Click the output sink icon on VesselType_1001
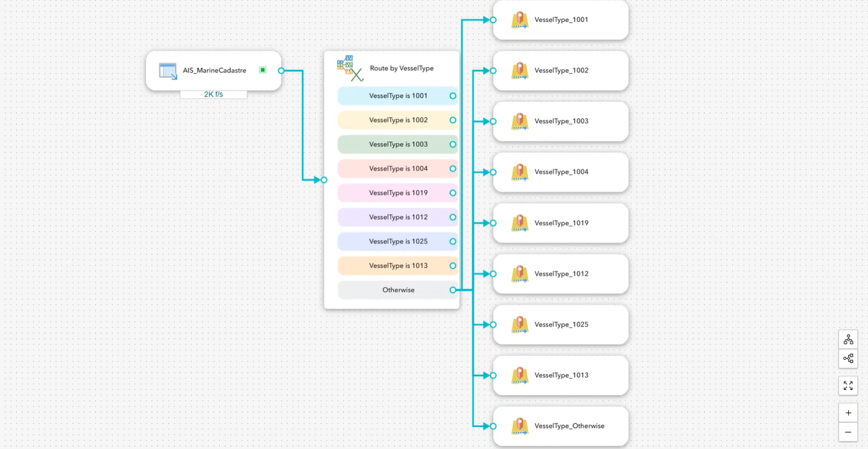 520,20
